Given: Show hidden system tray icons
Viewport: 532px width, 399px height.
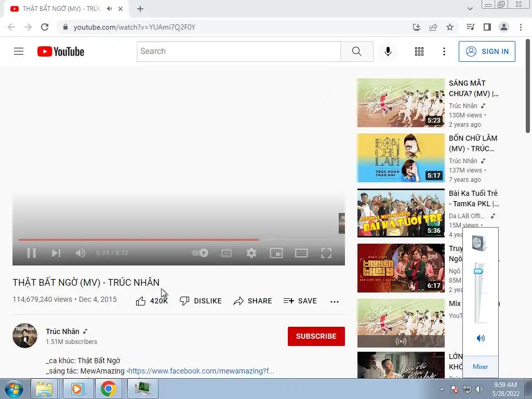Looking at the screenshot, I should (442, 389).
